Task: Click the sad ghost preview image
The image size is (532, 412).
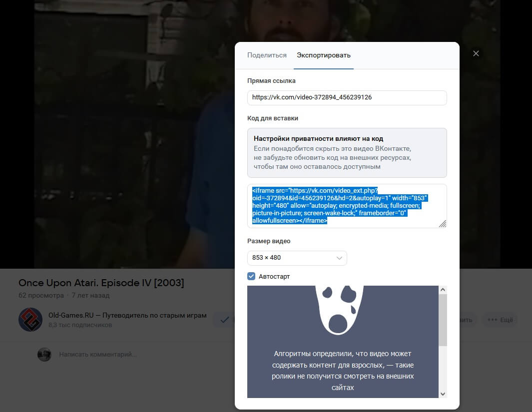Action: tap(339, 310)
